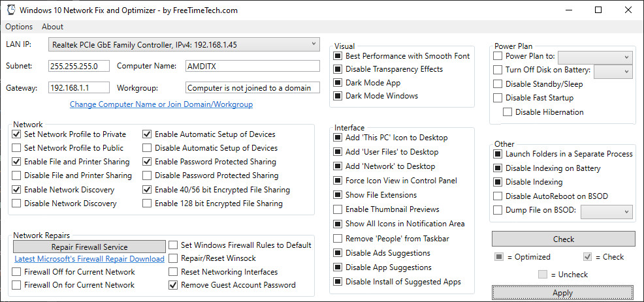Screen dimensions: 644x302
Task: Toggle Disable Transparency Effects
Action: coord(338,69)
